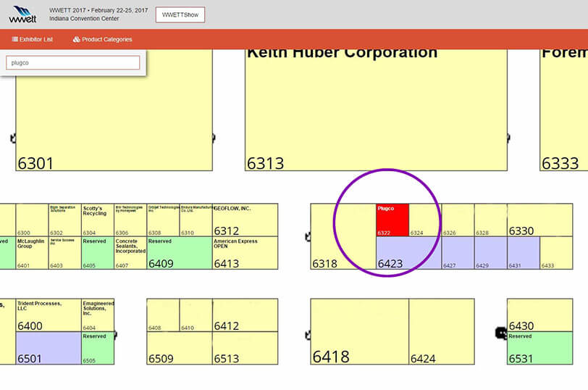Click booth 6310
Viewport: 588px width, 390px height.
[x=196, y=220]
